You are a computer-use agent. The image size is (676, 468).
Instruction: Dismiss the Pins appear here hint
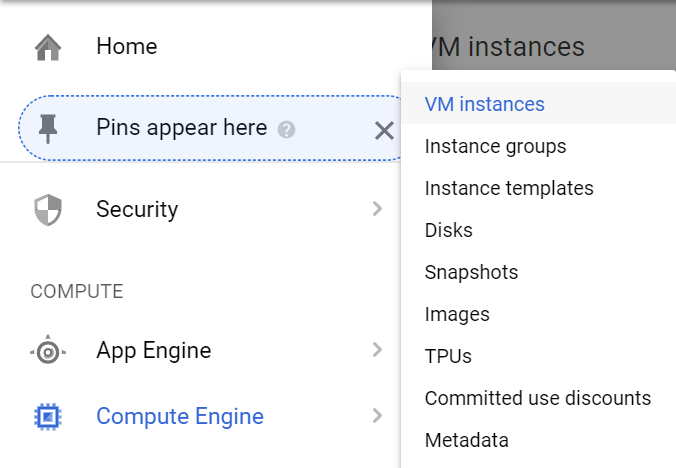point(384,129)
